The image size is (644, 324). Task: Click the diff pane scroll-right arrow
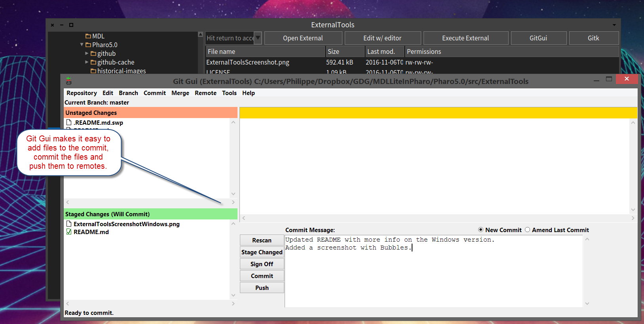pos(633,218)
